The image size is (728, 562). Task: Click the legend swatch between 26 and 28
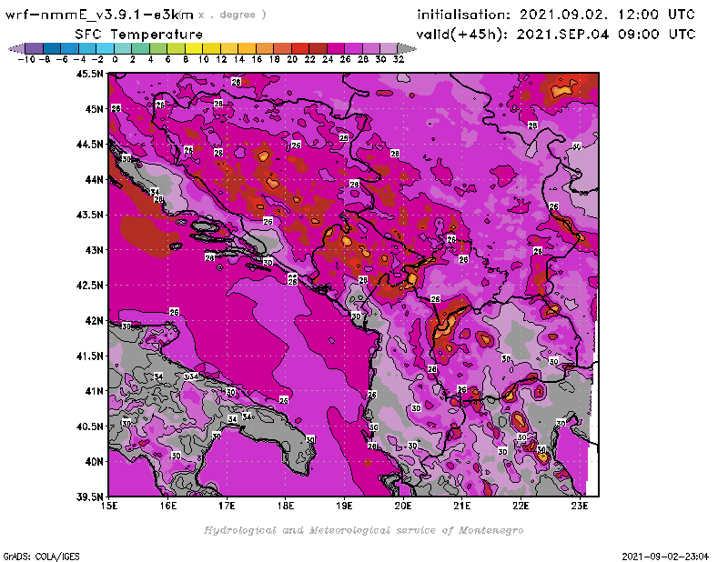(353, 48)
